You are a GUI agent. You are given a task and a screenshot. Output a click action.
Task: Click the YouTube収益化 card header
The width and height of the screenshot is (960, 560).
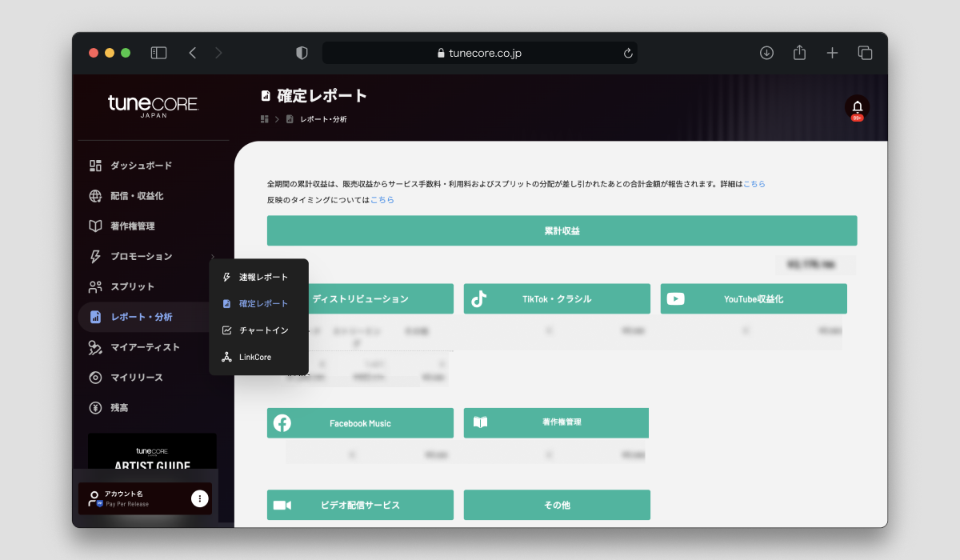pyautogui.click(x=754, y=298)
